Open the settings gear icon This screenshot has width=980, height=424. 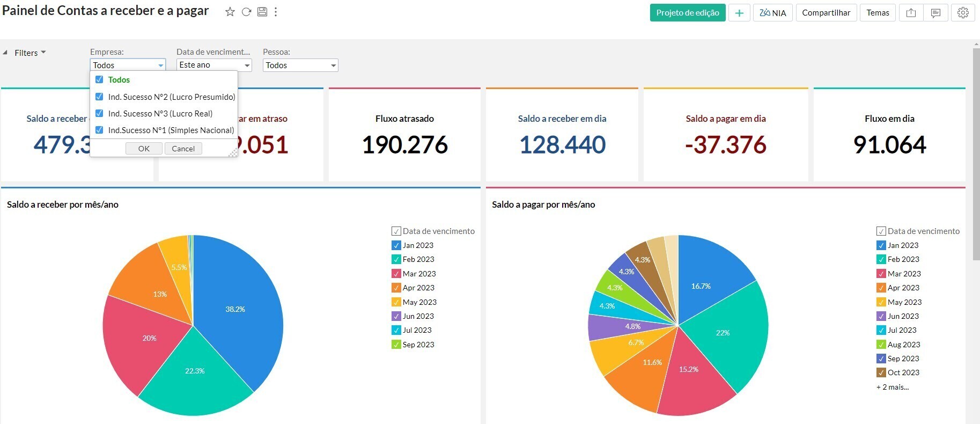[x=963, y=13]
